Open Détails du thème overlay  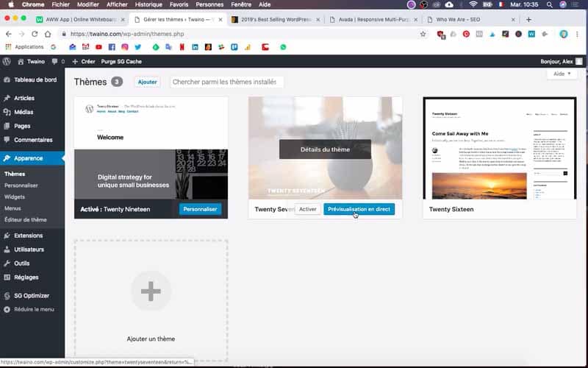coord(325,149)
